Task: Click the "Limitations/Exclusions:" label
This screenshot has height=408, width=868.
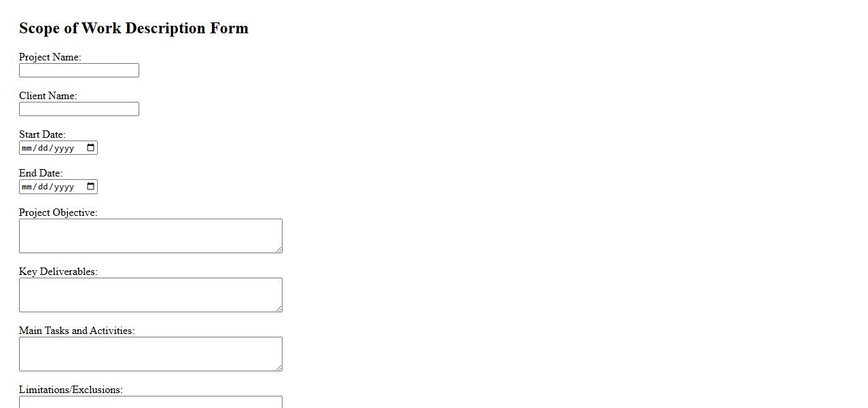Action: pos(71,390)
